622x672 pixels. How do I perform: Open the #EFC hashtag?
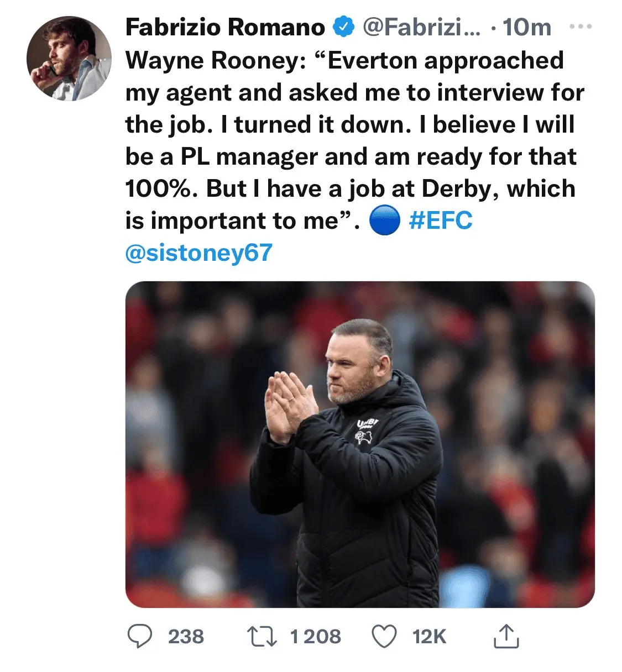[x=441, y=221]
